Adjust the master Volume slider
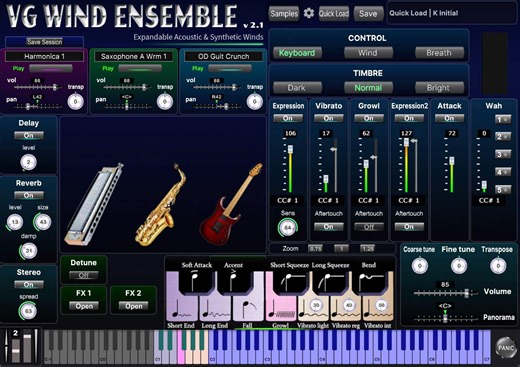The height and width of the screenshot is (367, 520). (447, 293)
